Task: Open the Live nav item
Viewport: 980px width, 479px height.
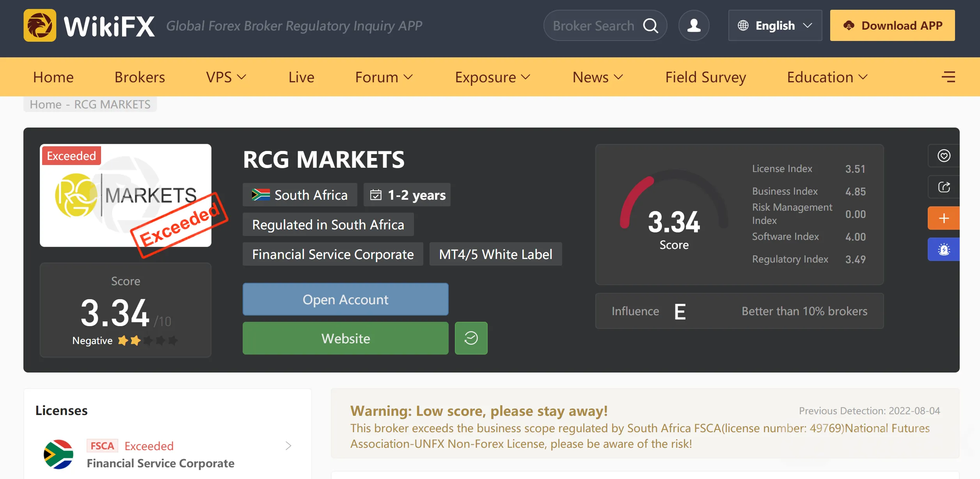Action: pyautogui.click(x=301, y=77)
